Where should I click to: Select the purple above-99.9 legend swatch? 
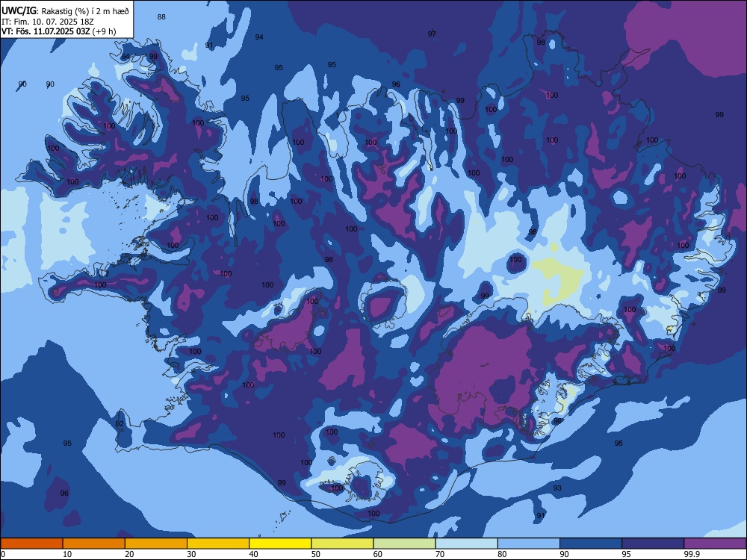click(715, 544)
